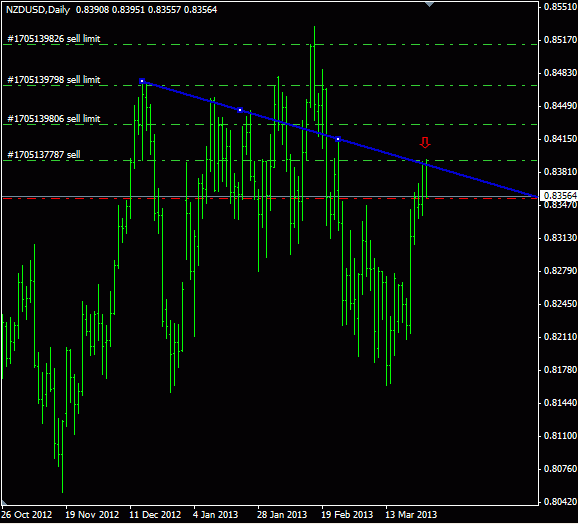Click the red down arrow sell marker
The height and width of the screenshot is (524, 578).
(x=425, y=143)
